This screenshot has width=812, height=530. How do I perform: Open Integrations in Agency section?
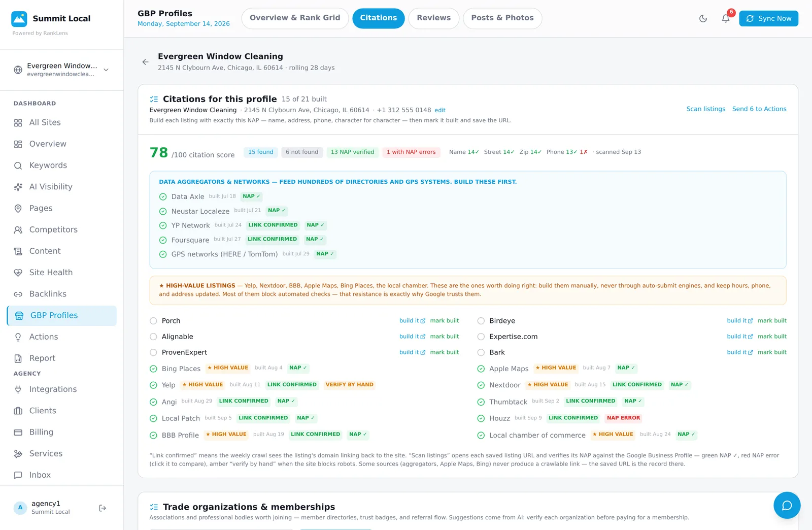tap(62, 389)
